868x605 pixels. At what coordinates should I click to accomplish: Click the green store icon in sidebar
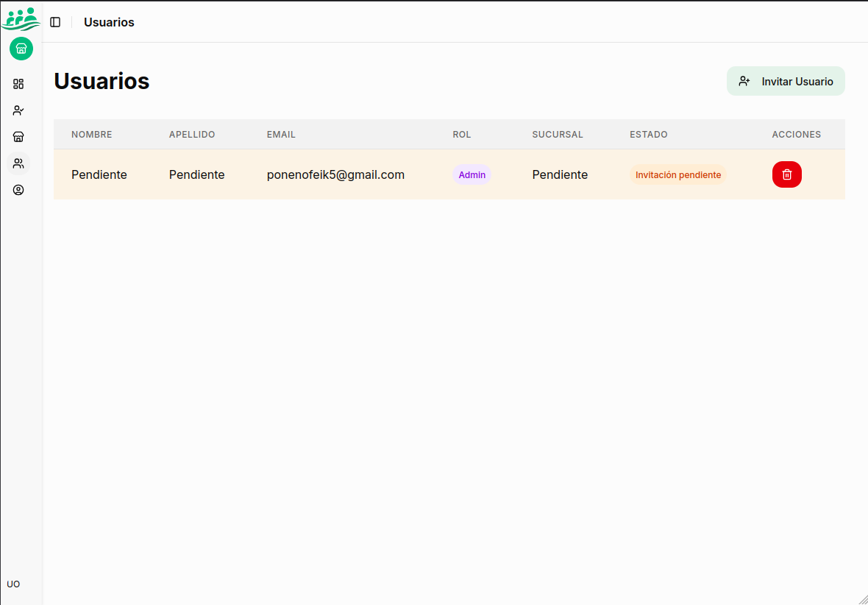[21, 49]
